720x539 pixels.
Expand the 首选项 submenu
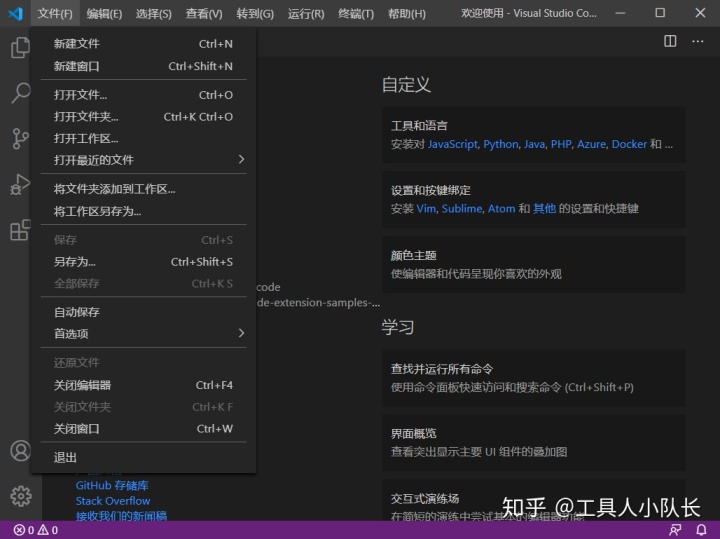pyautogui.click(x=143, y=333)
